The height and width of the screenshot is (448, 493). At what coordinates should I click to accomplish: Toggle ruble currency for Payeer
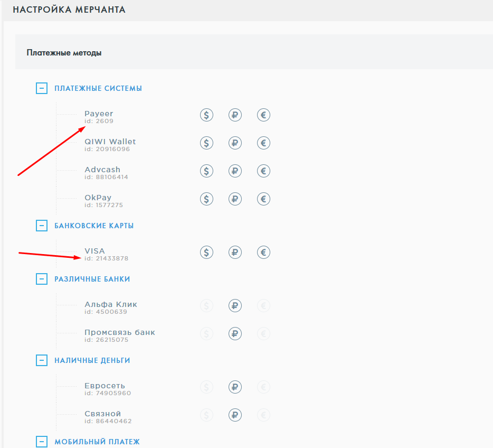click(x=235, y=115)
